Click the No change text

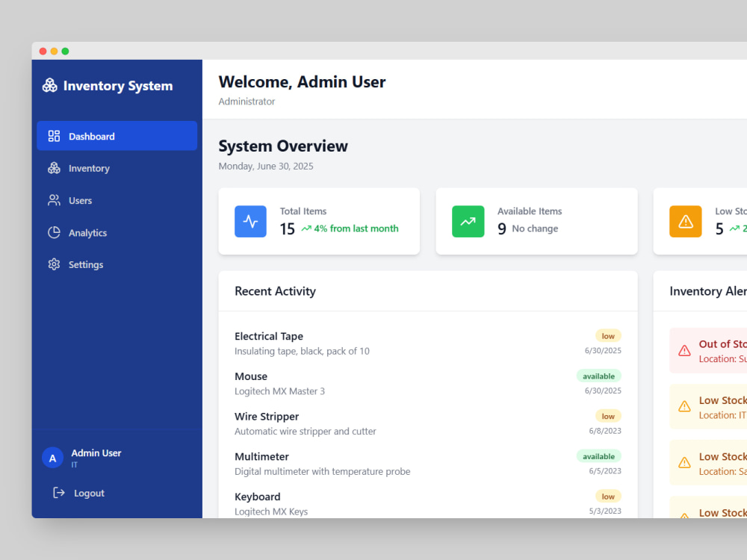pyautogui.click(x=535, y=228)
